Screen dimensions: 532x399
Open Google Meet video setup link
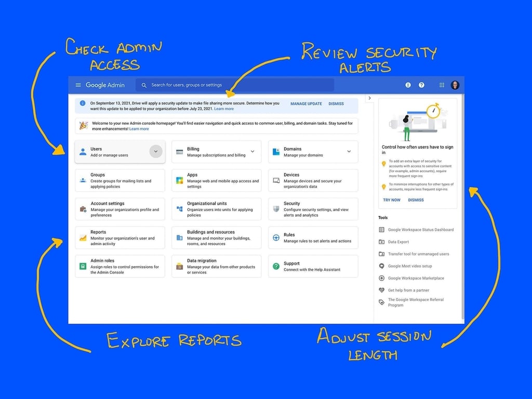[x=410, y=266]
